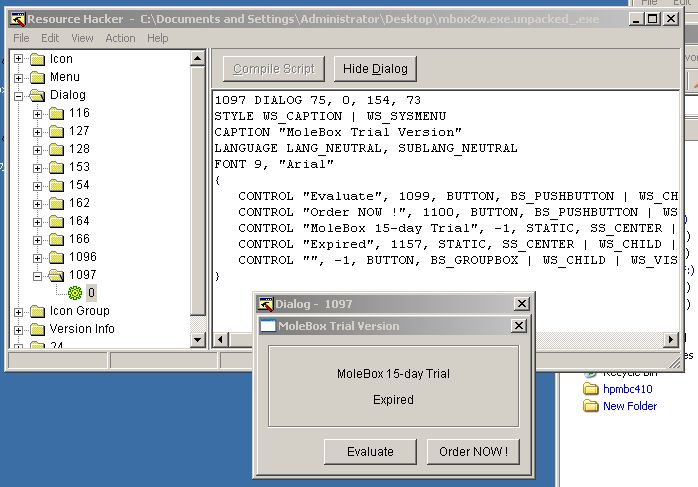
Task: Click folder icon next to 127
Action: pos(57,131)
